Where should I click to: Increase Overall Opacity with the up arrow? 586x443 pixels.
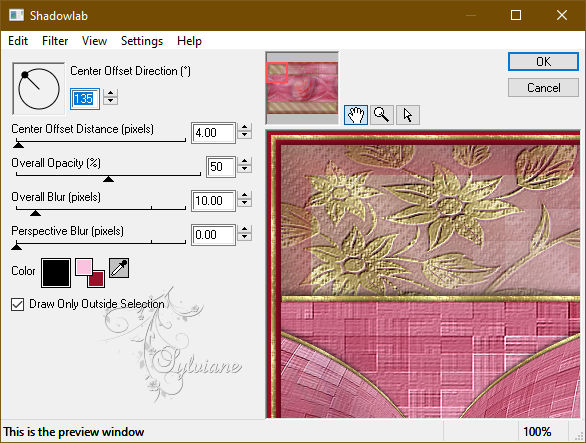coord(244,161)
